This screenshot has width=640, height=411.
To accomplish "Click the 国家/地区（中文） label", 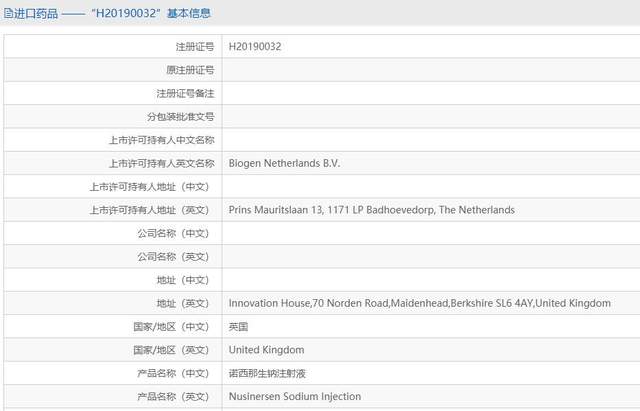I will (171, 327).
